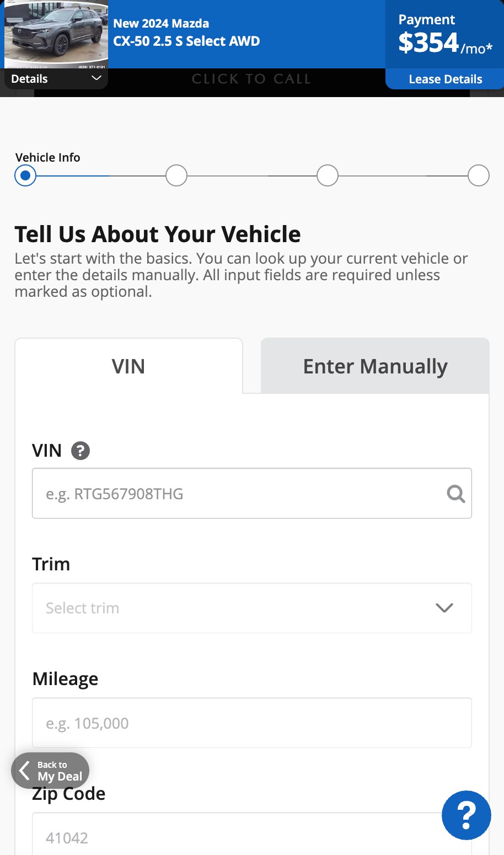The image size is (504, 855).
Task: Select the third progress step circle
Action: click(328, 176)
